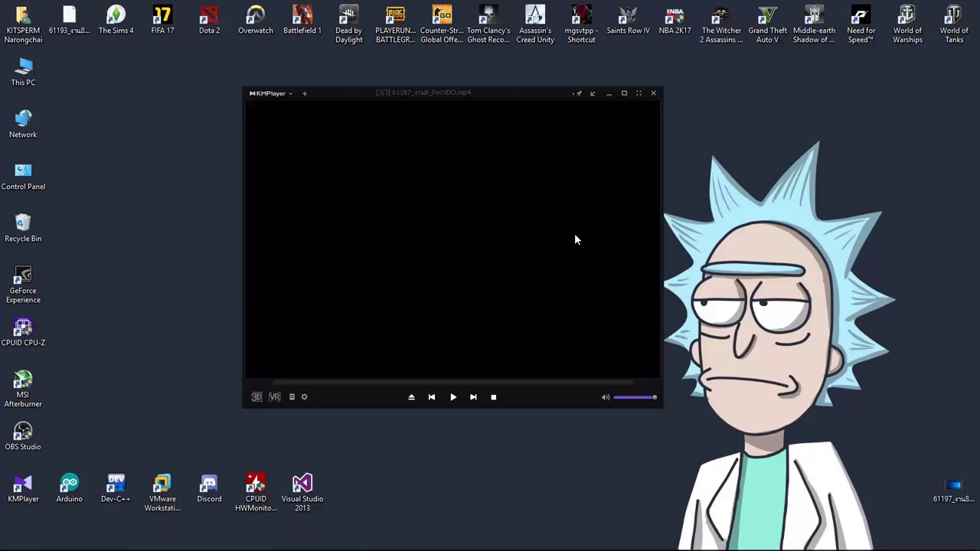
Task: Select the Dev-C++ desktop icon
Action: pos(116,488)
